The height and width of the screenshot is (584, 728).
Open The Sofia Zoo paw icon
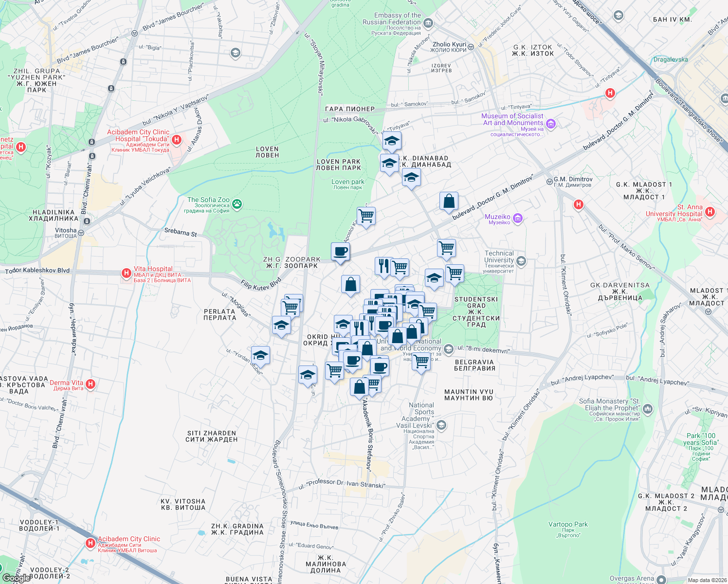237,204
